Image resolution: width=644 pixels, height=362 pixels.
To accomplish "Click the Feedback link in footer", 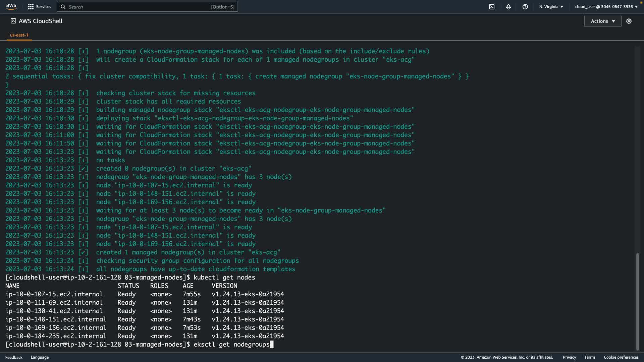I will (14, 357).
